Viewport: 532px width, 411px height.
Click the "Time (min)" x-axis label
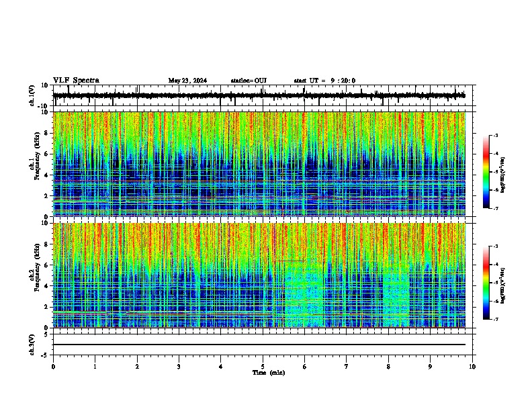[x=269, y=373]
